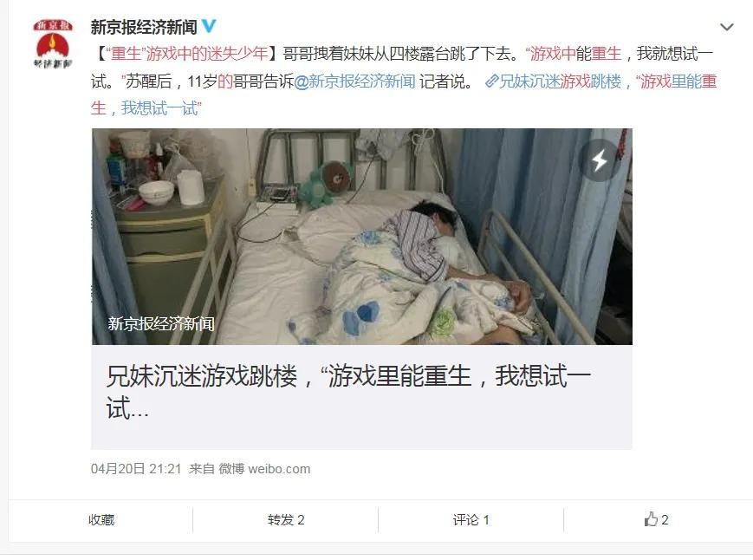
Task: Click the 新京报经济新闻 watermark on photo
Action: coord(161,323)
